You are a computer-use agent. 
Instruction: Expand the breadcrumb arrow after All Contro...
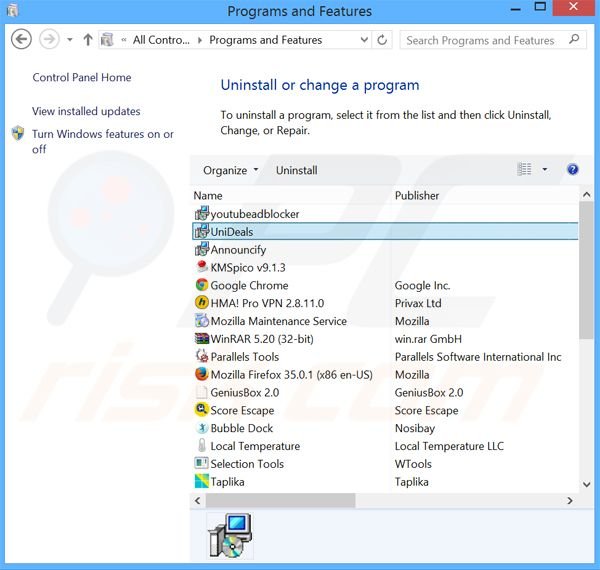[x=199, y=40]
